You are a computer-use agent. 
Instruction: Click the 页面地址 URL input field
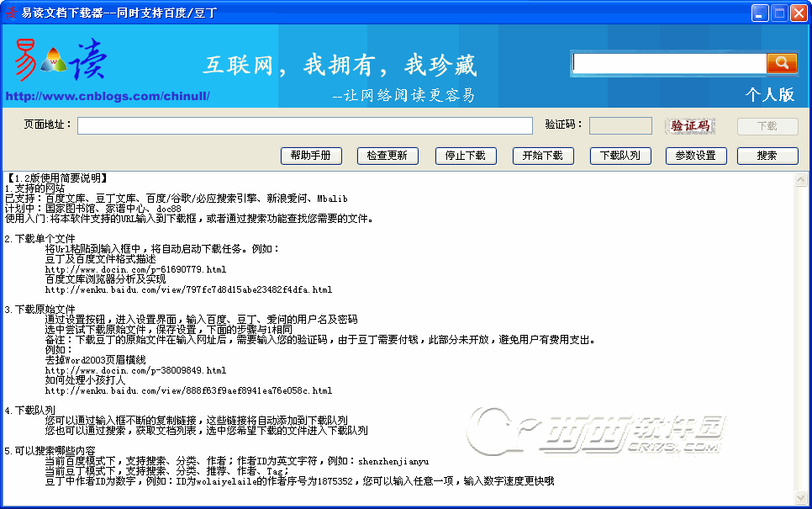pos(305,126)
